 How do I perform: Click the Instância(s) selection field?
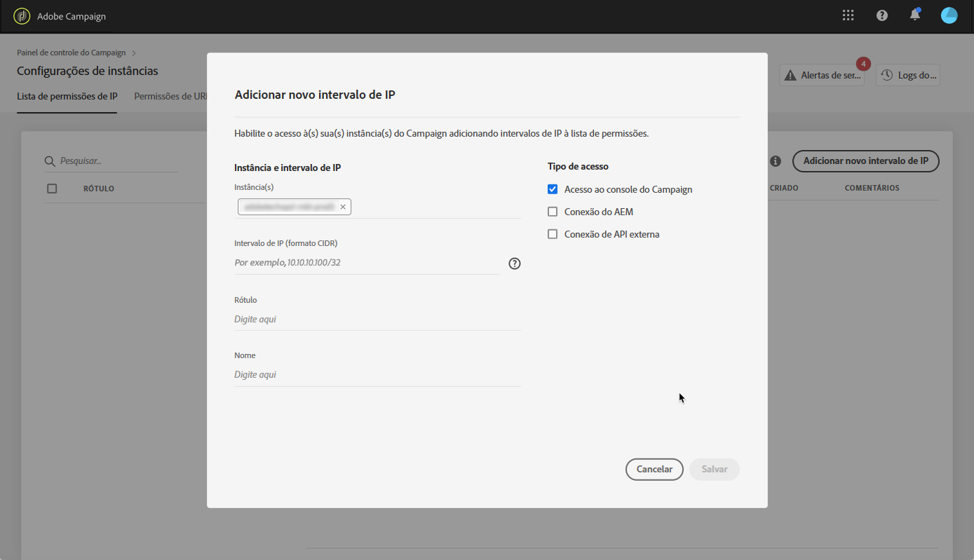377,207
